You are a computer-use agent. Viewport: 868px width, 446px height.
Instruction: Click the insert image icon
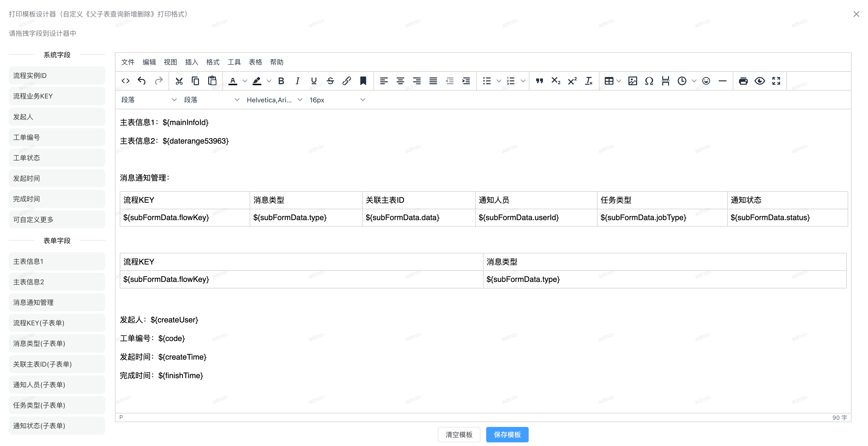pos(633,81)
